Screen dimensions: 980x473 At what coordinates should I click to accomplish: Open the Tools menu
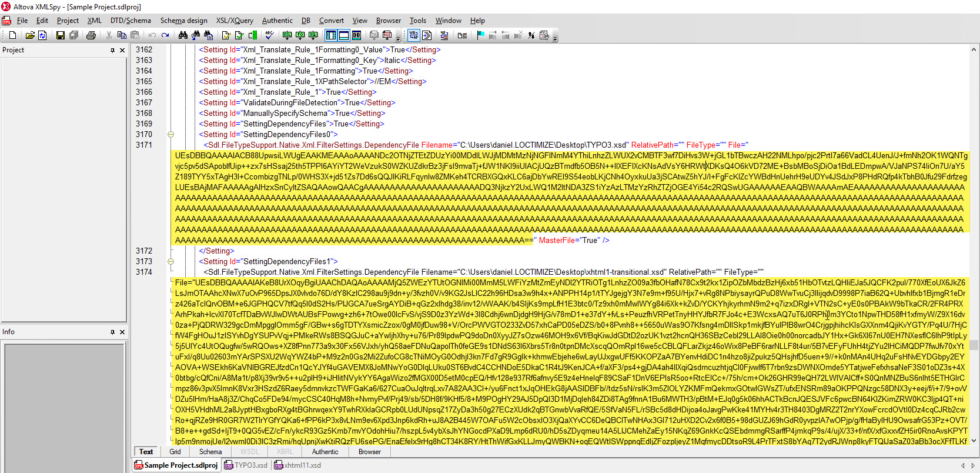[418, 21]
